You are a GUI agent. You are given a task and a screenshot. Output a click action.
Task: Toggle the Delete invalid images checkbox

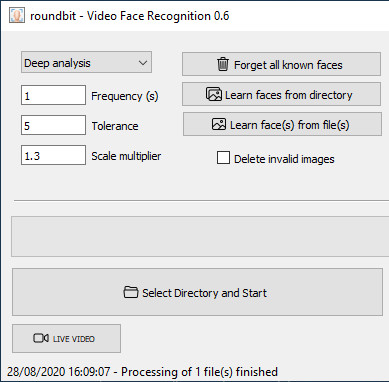tap(223, 158)
